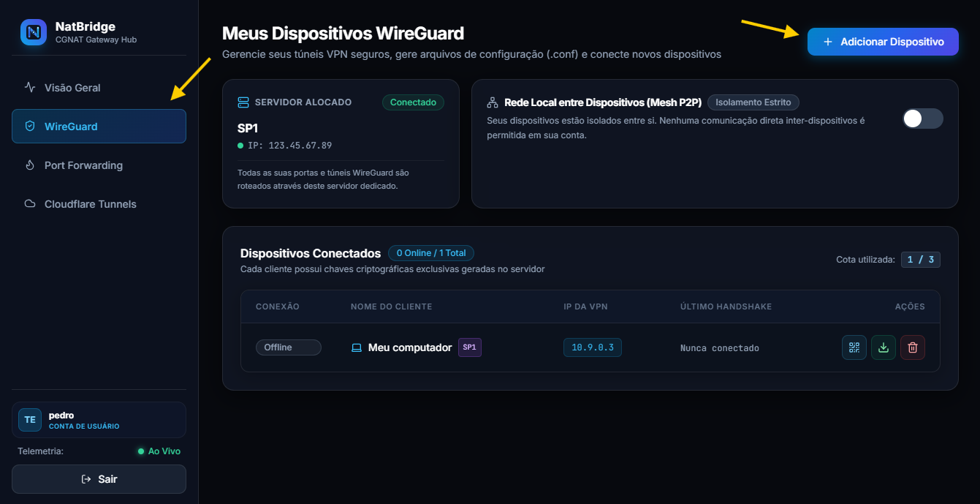Click the pulse icon of Visão Geral
The width and height of the screenshot is (980, 504).
tap(30, 88)
